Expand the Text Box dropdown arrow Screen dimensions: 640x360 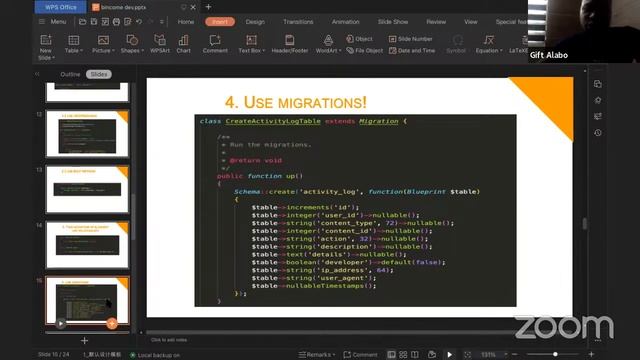264,51
